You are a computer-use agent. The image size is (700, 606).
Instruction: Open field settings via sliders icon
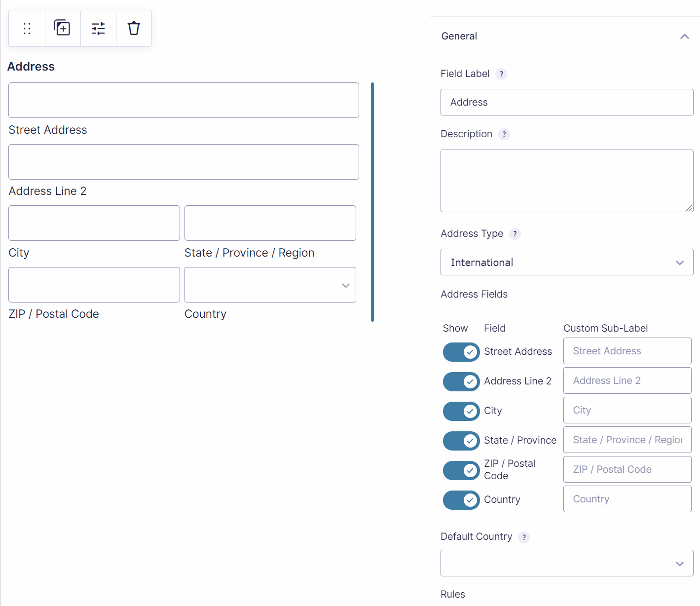point(98,28)
